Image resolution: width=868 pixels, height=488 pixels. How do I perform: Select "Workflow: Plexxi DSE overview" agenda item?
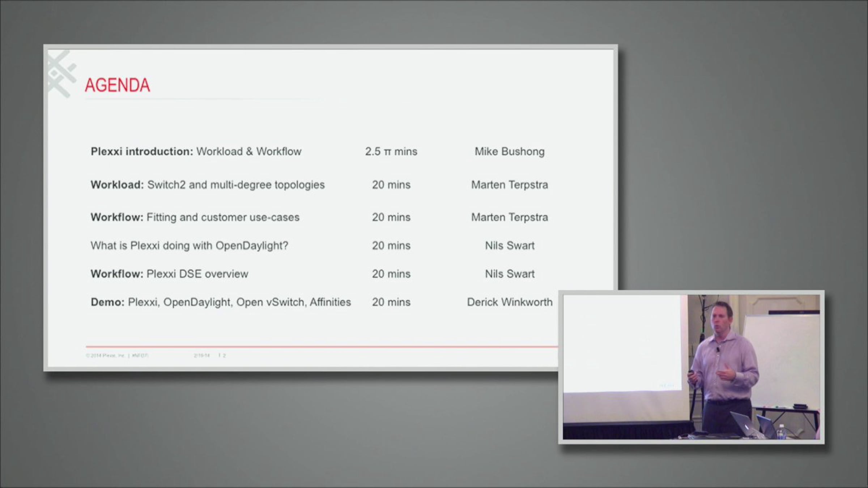tap(169, 274)
